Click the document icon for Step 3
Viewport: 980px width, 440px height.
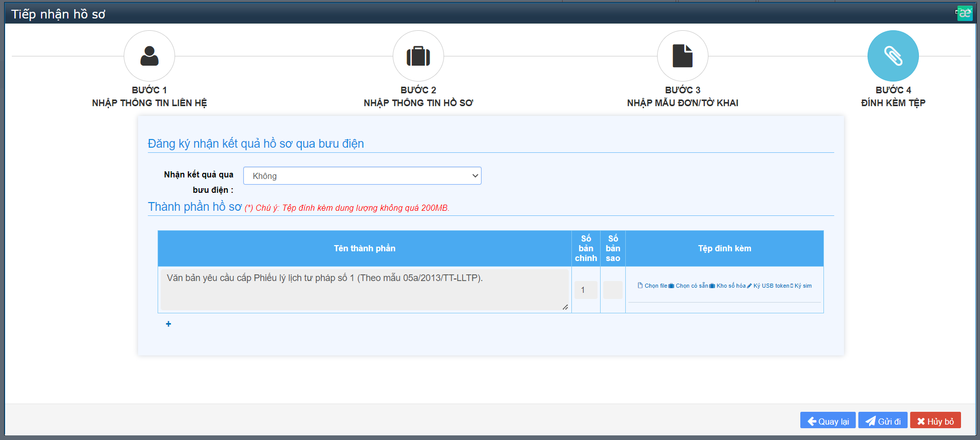682,56
